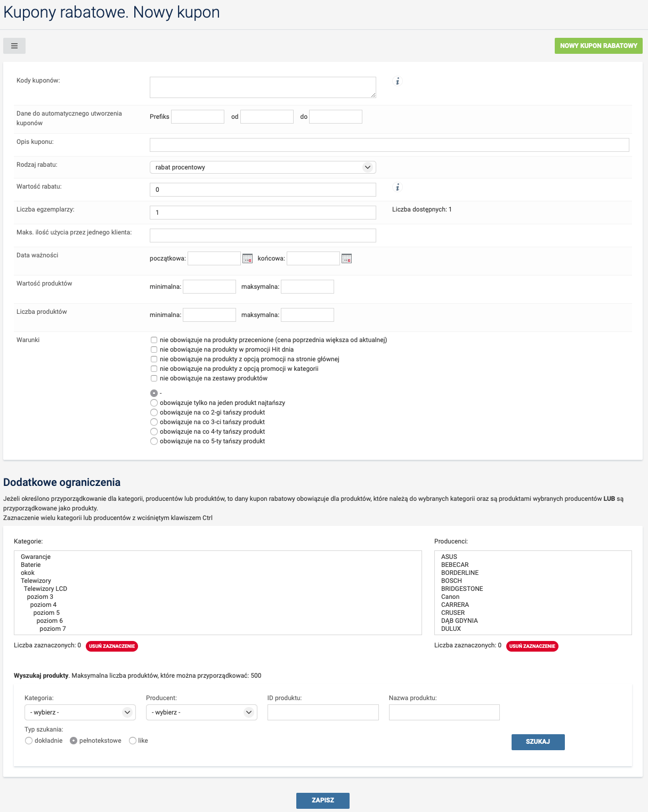
Task: Focus the Opis kuponu text field
Action: click(x=389, y=145)
